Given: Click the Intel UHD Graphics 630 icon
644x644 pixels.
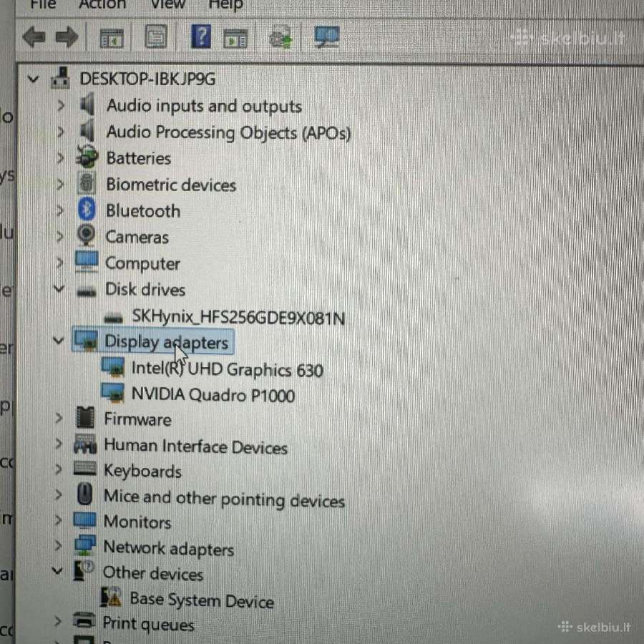Looking at the screenshot, I should tap(112, 367).
